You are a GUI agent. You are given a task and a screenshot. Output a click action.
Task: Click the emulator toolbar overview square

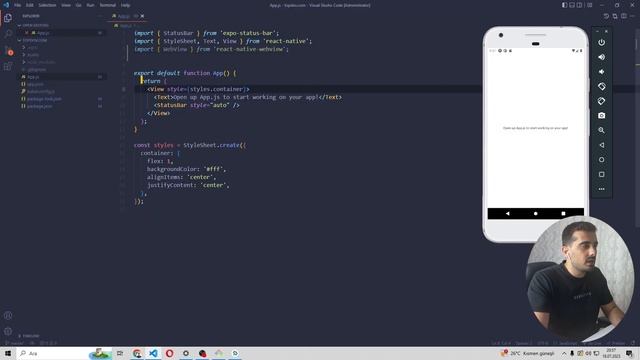point(601,174)
